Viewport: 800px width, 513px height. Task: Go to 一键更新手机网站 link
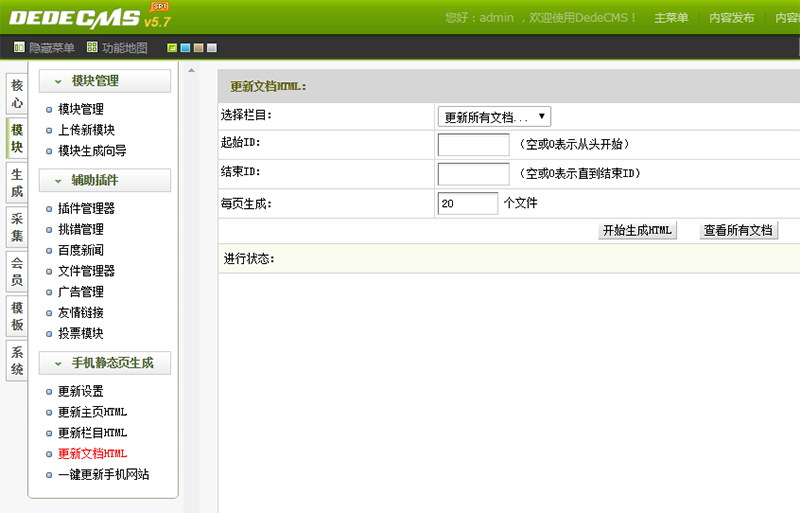103,475
